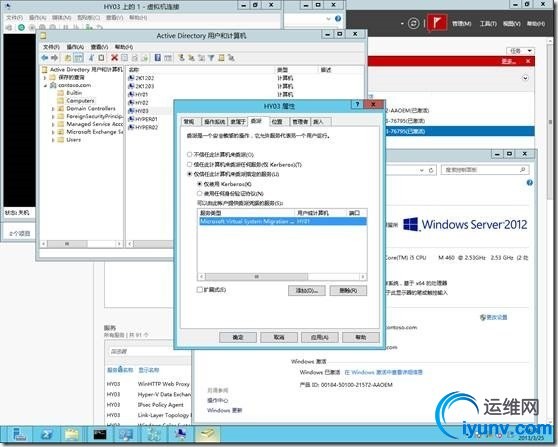Click the Refresh icon in ADUC toolbar
Viewport: 558px width, 447px height.
click(x=135, y=58)
